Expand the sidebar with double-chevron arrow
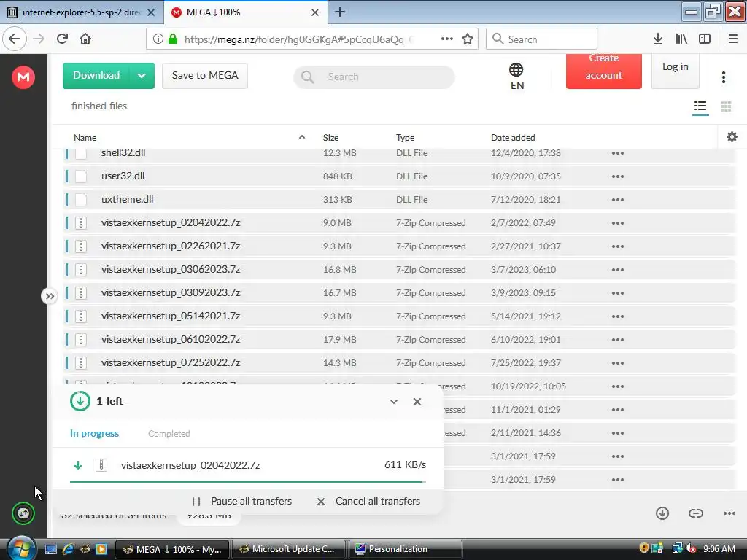This screenshot has height=560, width=747. point(49,296)
